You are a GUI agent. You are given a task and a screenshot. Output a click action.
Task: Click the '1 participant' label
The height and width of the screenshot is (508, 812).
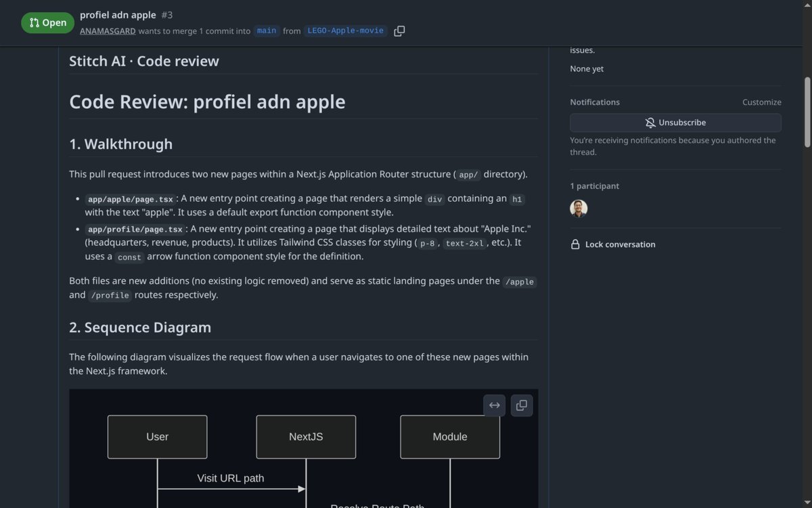(x=595, y=186)
